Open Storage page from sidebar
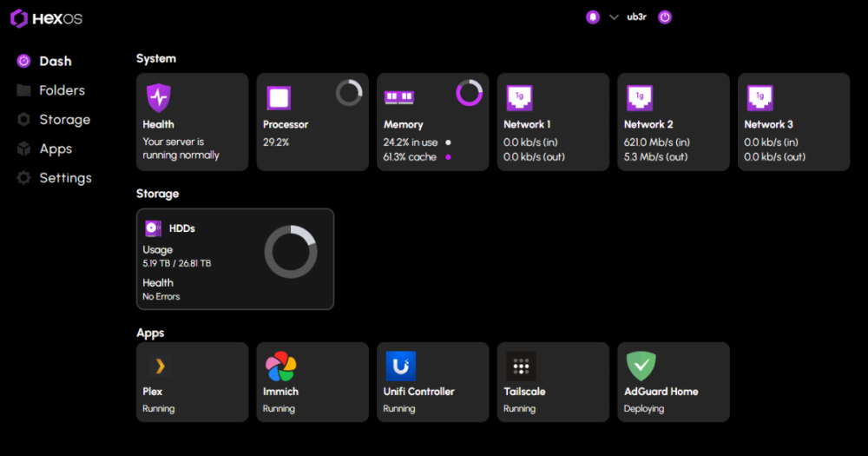Screen dimensions: 868x456 coord(63,120)
